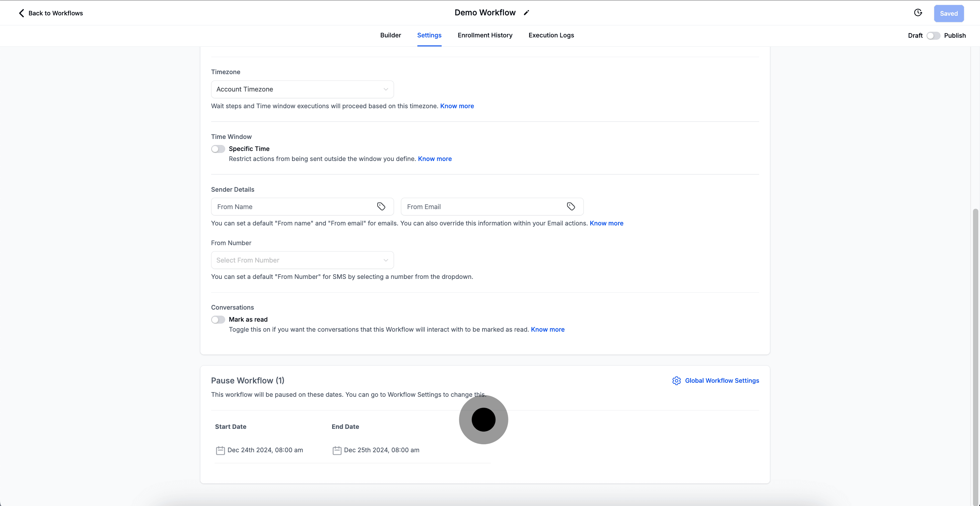
Task: Enable the Specific Time toggle
Action: click(218, 149)
